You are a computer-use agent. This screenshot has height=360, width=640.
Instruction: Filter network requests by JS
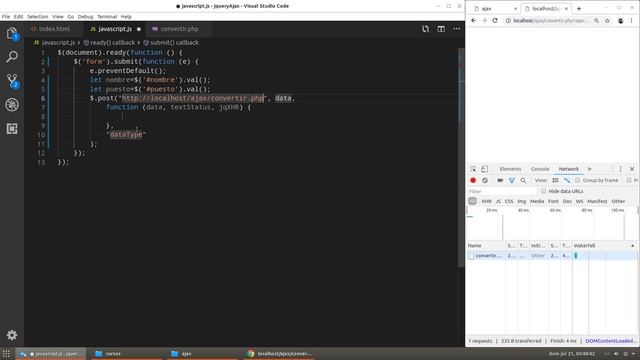(x=498, y=201)
